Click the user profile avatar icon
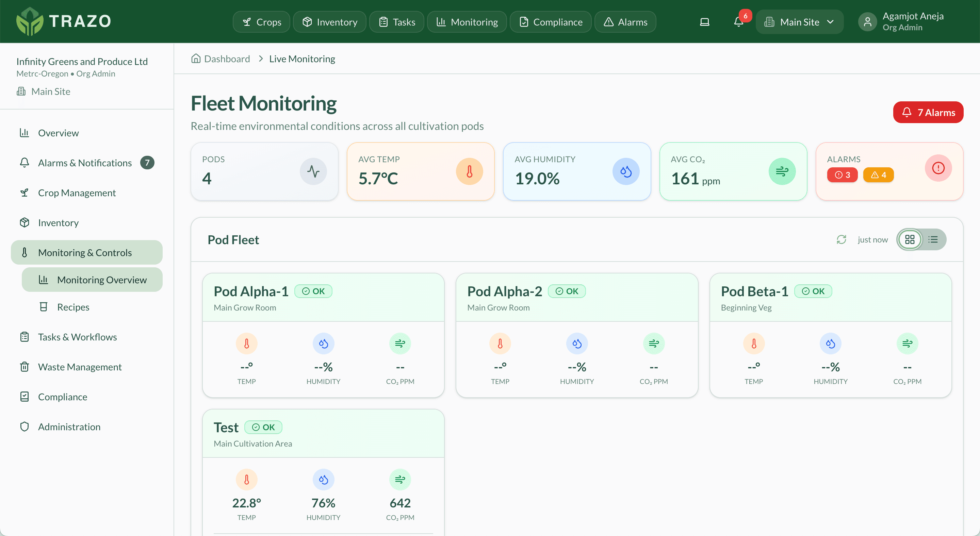The width and height of the screenshot is (980, 536). [868, 22]
